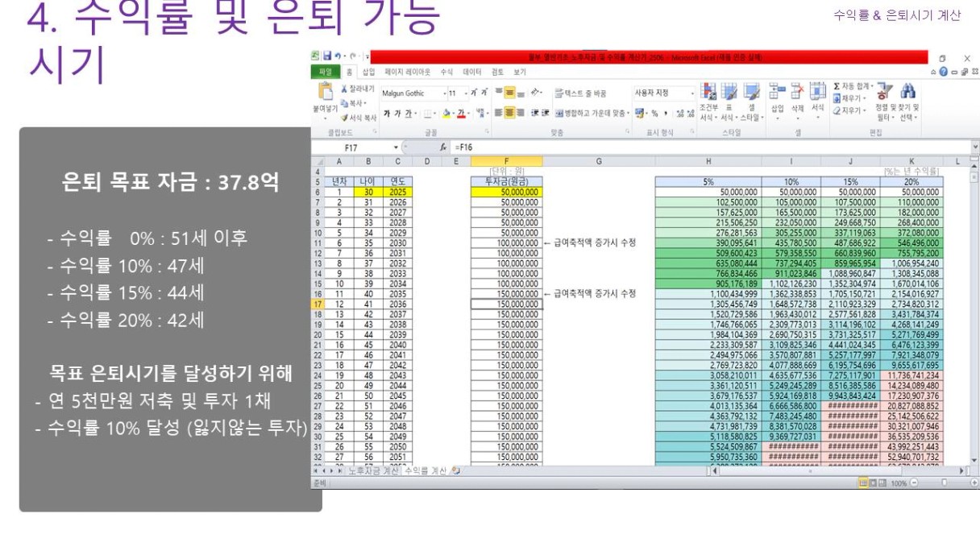The image size is (980, 551).
Task: Select center horizontal align icon
Action: pyautogui.click(x=511, y=114)
